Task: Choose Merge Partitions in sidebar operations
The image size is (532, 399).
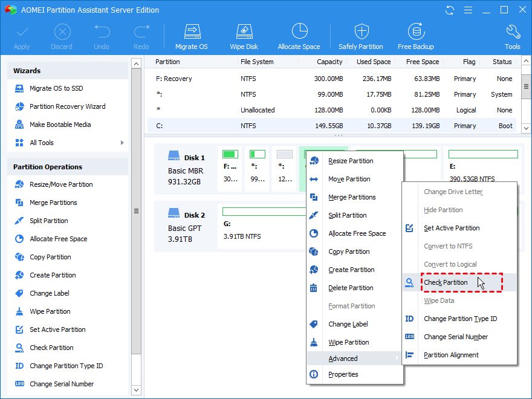Action: click(46, 203)
